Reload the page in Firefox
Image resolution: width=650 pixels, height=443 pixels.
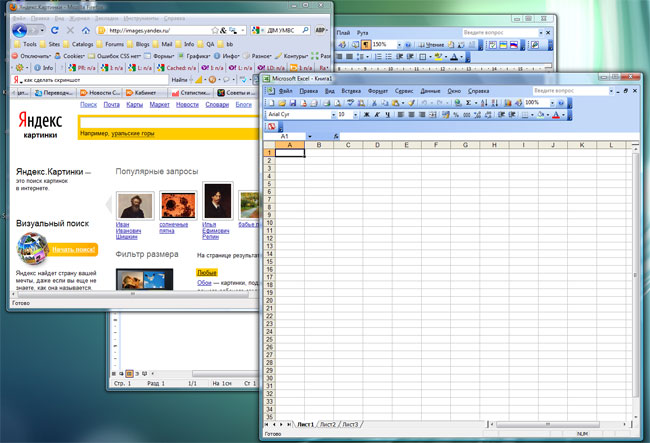pos(55,30)
